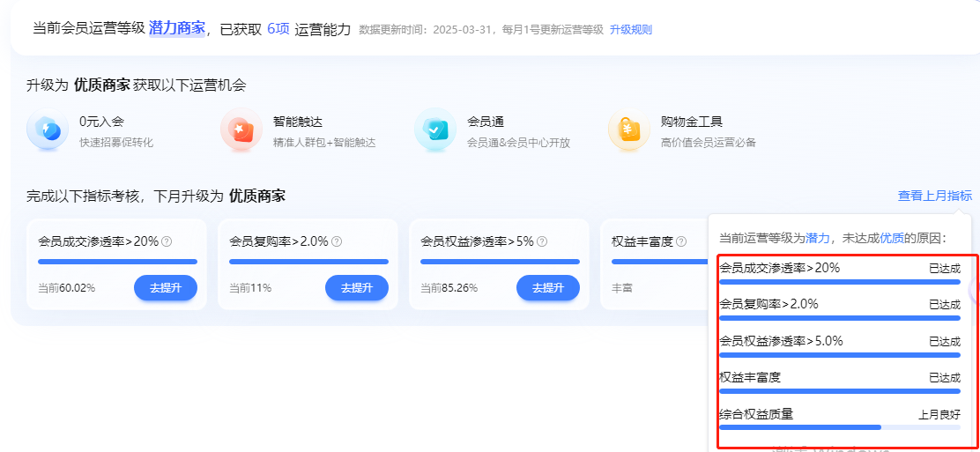Click 去提升 button for 会员权益渗透率
Image resolution: width=980 pixels, height=452 pixels.
pos(548,287)
